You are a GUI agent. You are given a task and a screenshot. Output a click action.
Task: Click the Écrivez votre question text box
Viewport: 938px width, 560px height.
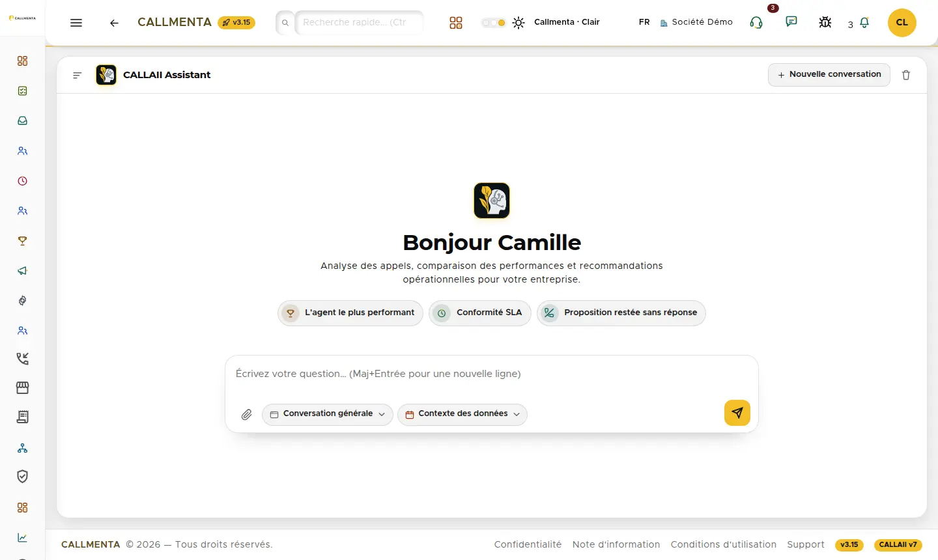(492, 374)
